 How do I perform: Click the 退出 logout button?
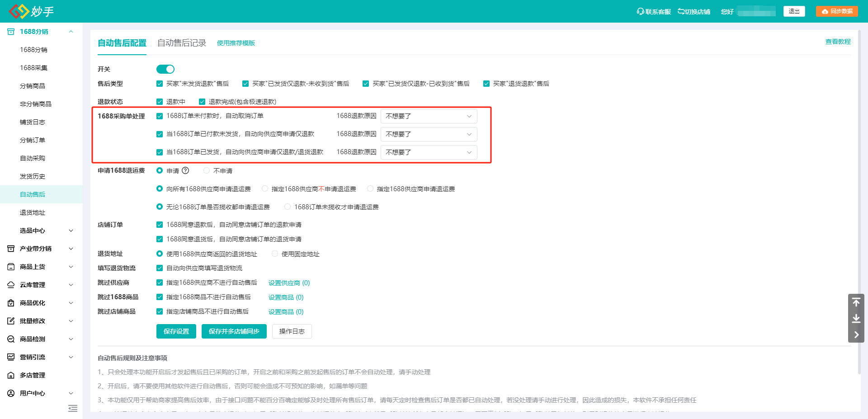click(x=794, y=11)
